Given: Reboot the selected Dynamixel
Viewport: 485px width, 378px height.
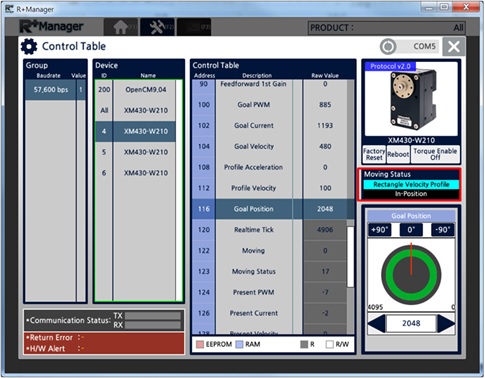Looking at the screenshot, I should click(398, 154).
